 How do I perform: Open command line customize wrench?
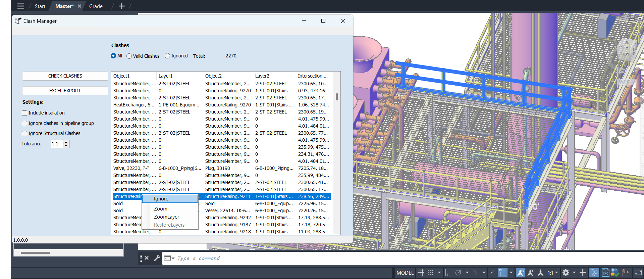[157, 258]
